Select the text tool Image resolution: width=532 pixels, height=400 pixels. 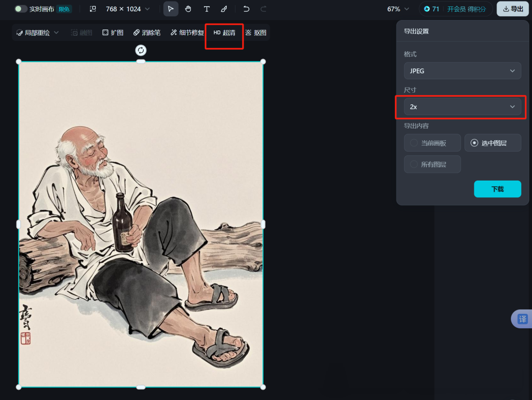tap(206, 9)
